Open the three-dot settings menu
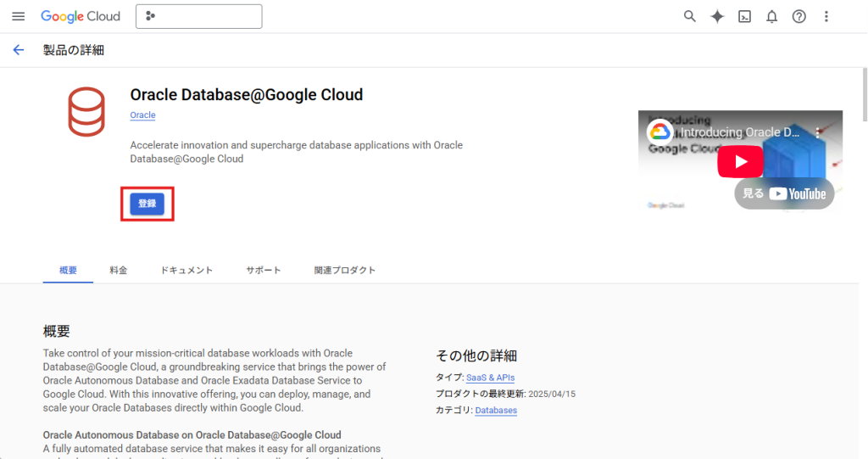This screenshot has width=868, height=459. [x=826, y=16]
